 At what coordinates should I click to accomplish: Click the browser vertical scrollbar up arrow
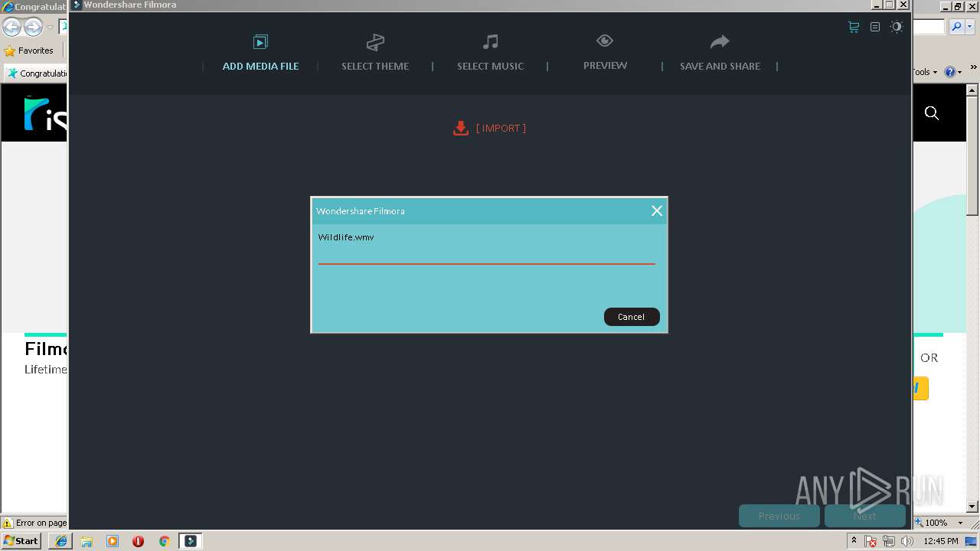coord(972,90)
